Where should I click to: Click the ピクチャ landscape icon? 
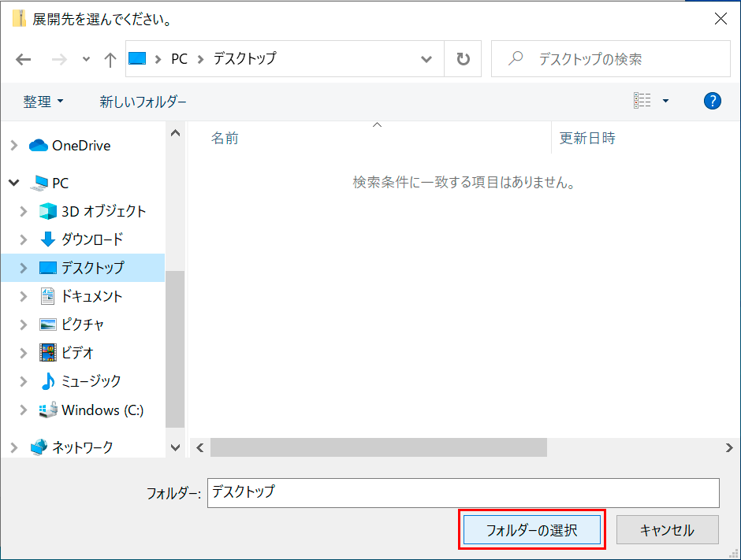coord(48,325)
